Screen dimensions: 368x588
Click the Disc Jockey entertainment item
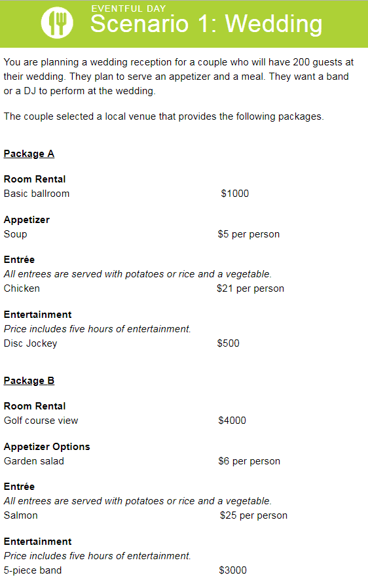(30, 343)
